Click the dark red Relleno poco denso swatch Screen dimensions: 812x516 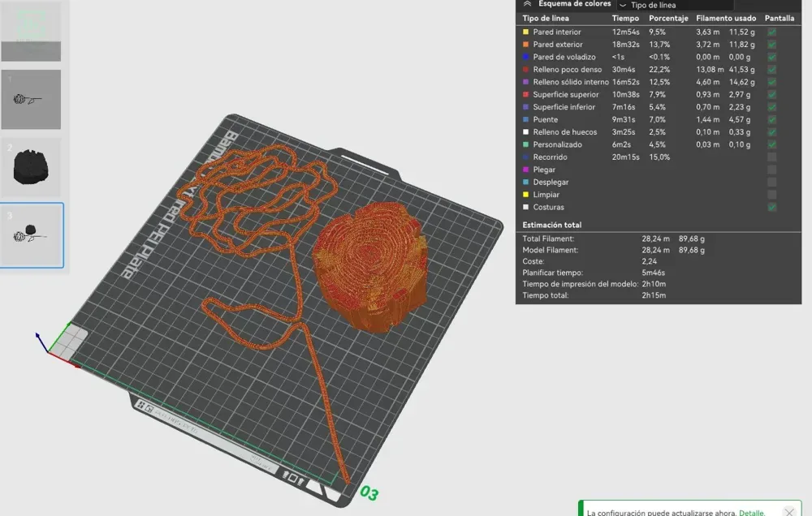[x=525, y=69]
